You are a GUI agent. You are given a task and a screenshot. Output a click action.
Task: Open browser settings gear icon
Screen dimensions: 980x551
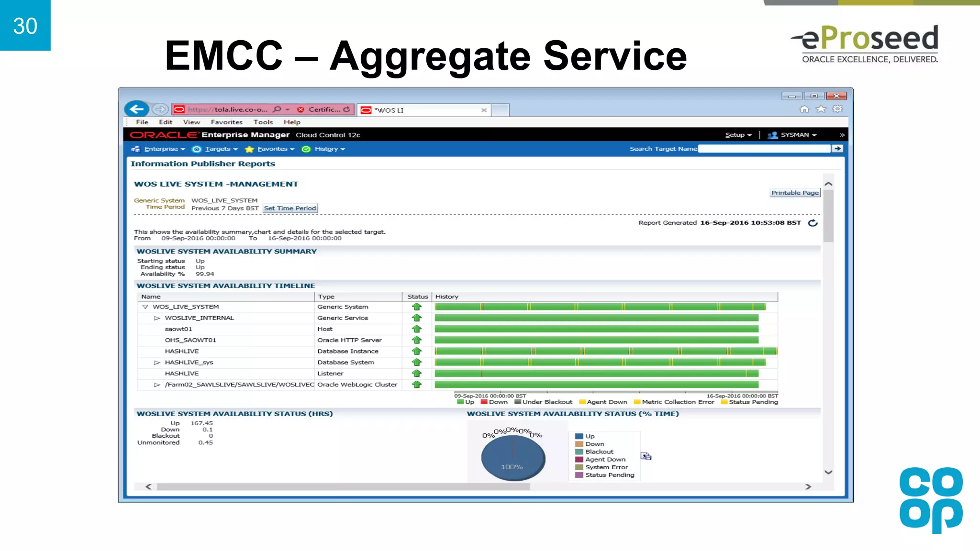(x=837, y=109)
